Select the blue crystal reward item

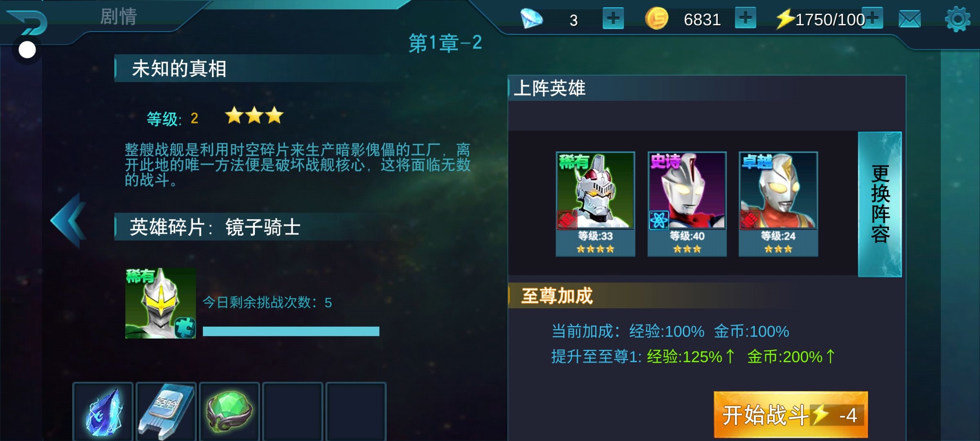(x=103, y=412)
